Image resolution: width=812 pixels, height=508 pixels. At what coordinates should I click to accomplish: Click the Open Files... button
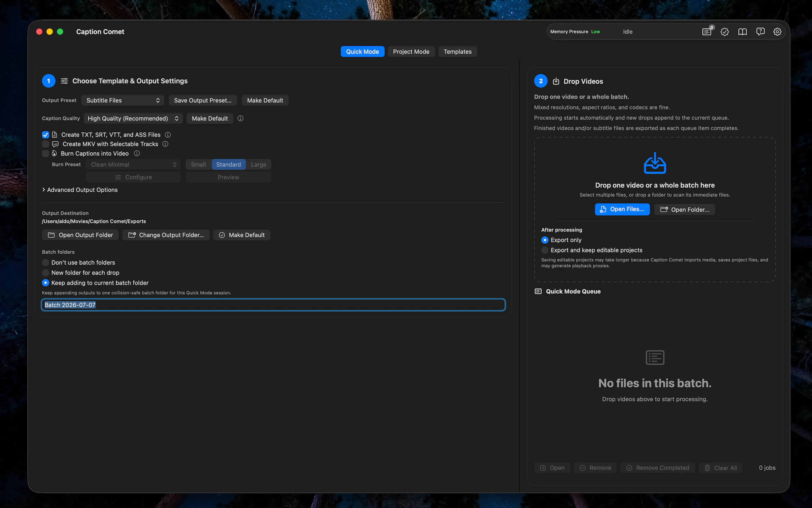coord(622,209)
